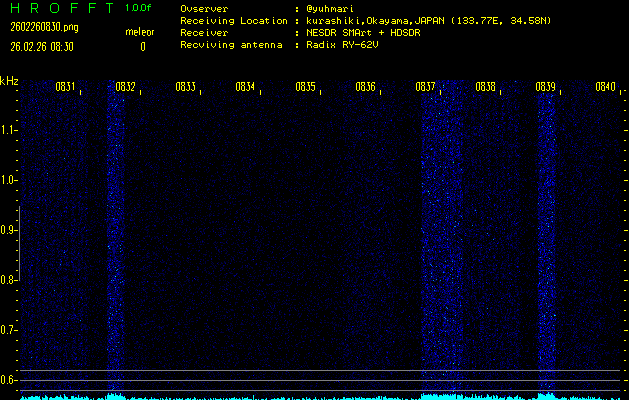Screen dimensions: 629x400
Task: Click the 1.0 kHz frequency label
Action: click(x=8, y=180)
